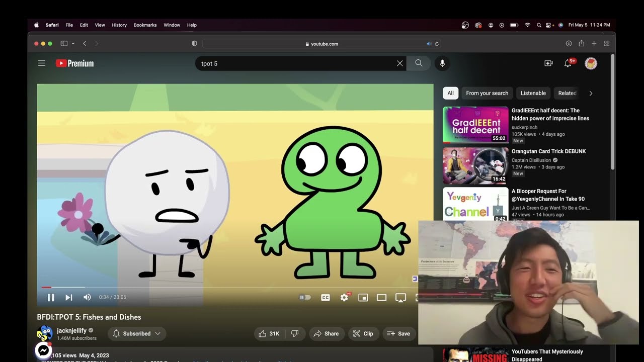Open Safari menu in menu bar
The image size is (644, 362).
52,25
